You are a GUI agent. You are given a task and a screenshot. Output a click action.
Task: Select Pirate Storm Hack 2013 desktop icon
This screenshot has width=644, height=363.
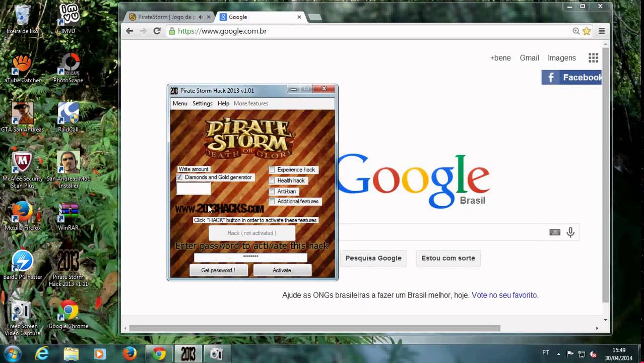(68, 268)
